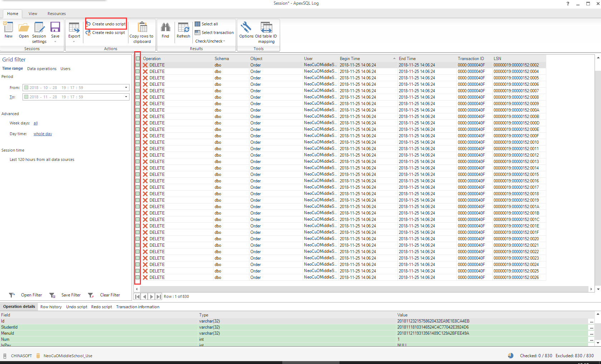Open Old table ID mapping

coord(266,31)
